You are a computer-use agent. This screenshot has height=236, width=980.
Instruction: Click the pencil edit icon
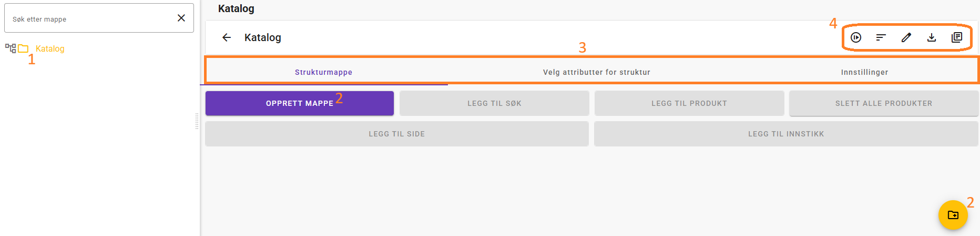[x=906, y=37]
